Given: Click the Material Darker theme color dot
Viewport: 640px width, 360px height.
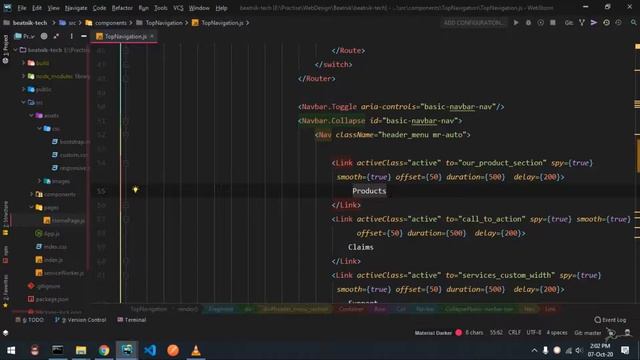Looking at the screenshot, I should (458, 333).
